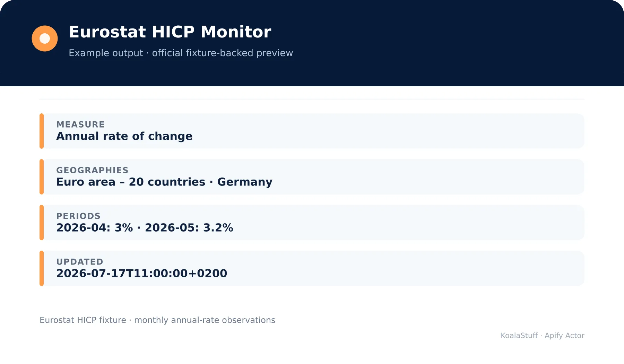The width and height of the screenshot is (624, 364).
Task: Open the Geographies card
Action: click(312, 177)
